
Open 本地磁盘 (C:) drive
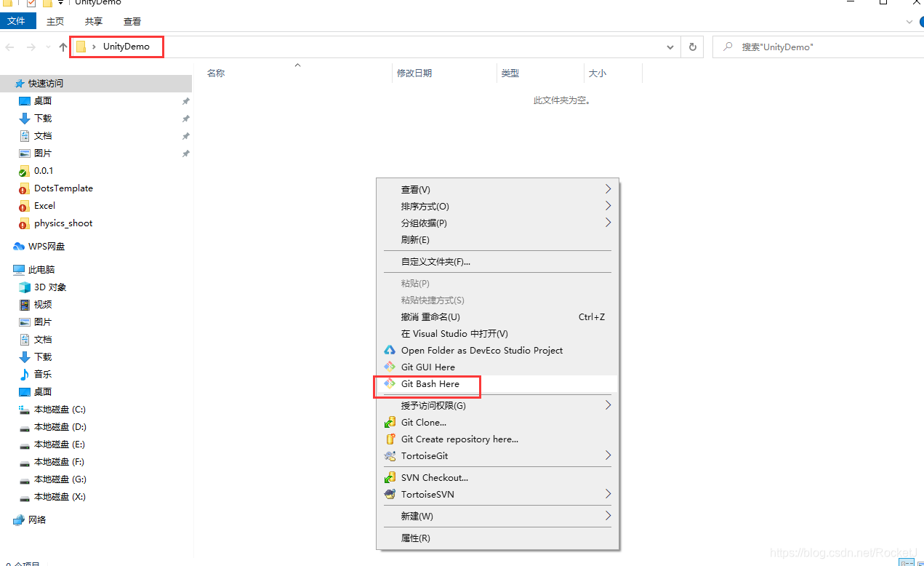pos(60,410)
